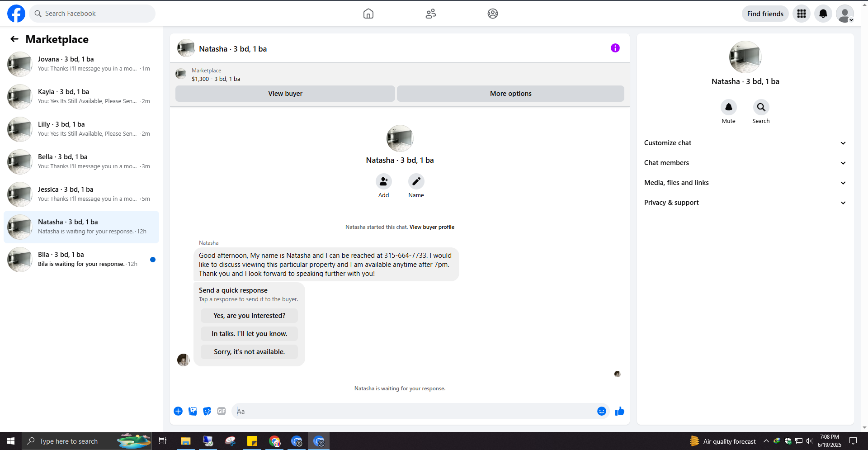Open the Marketplace listing thumbnail in the chat header
This screenshot has width=868, height=450.
tap(181, 74)
